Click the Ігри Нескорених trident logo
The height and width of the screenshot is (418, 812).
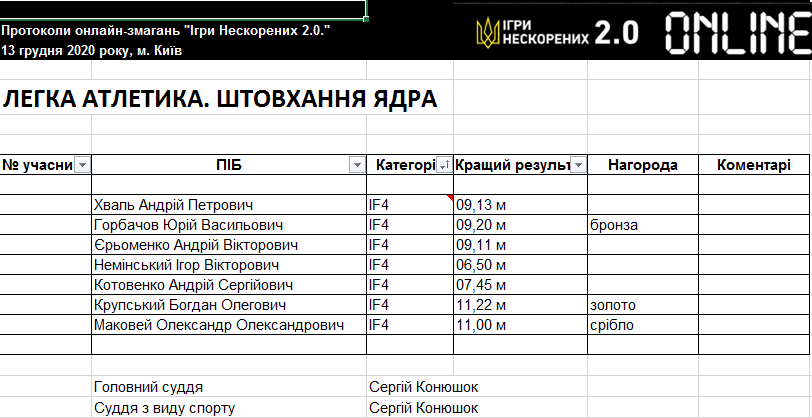tap(489, 33)
